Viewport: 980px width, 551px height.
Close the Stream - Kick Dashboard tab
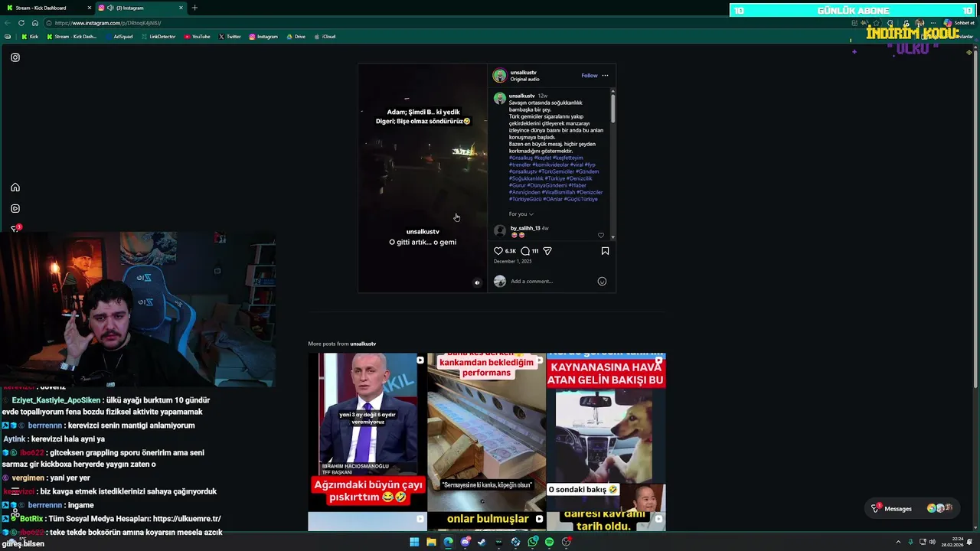[x=89, y=8]
